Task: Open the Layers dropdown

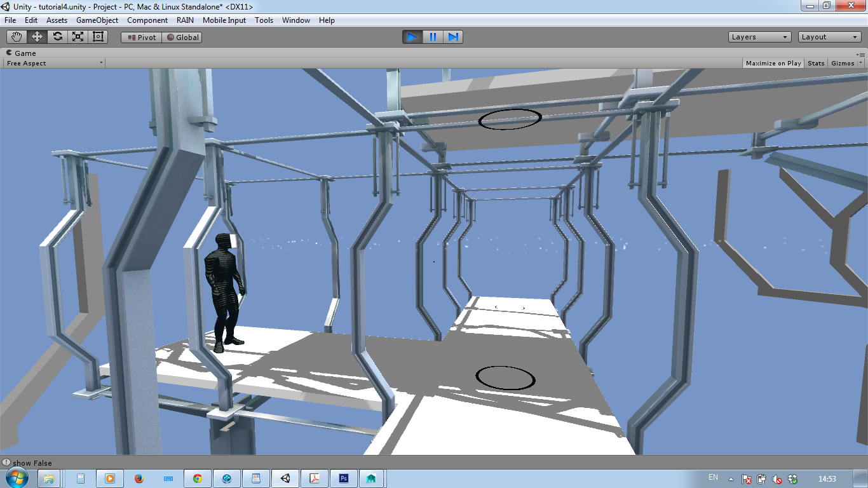Action: coord(760,37)
